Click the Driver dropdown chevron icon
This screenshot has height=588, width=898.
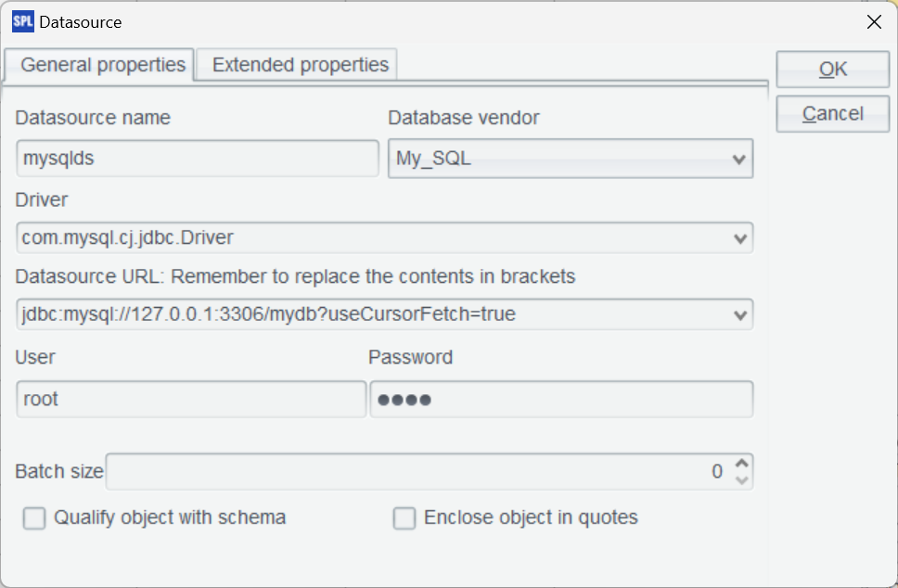(739, 237)
